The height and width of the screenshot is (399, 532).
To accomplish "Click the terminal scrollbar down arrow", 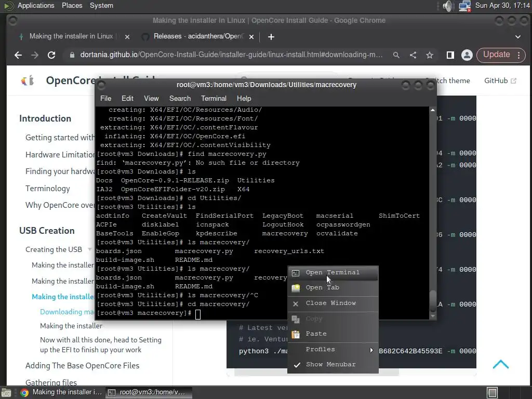I will pos(433,316).
